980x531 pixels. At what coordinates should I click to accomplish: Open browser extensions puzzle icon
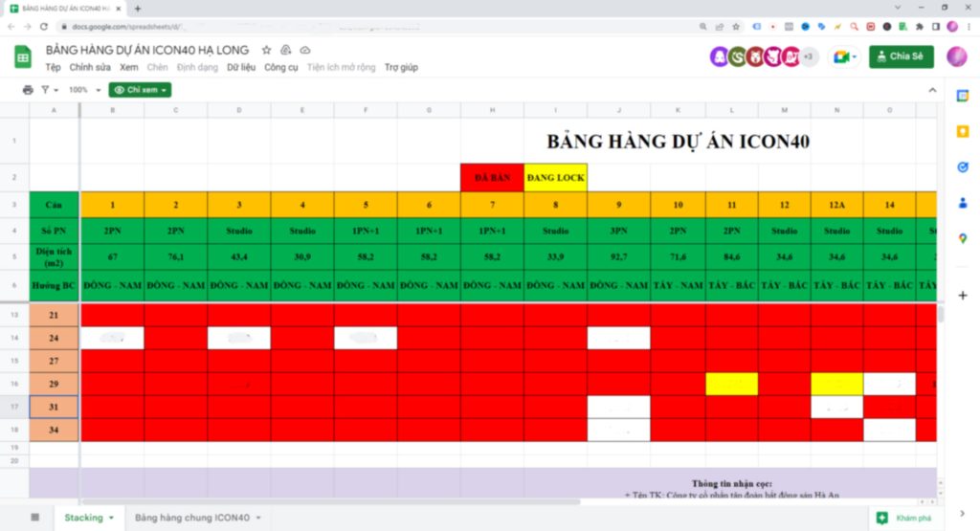(x=920, y=26)
